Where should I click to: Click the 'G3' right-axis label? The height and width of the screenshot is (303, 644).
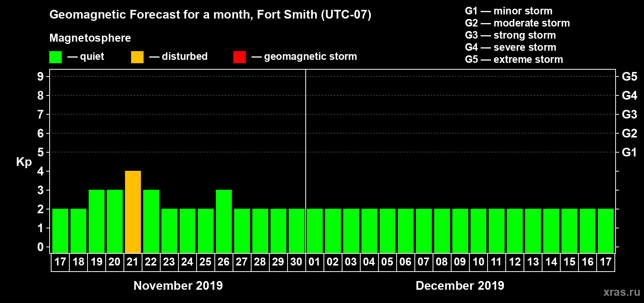coord(629,114)
